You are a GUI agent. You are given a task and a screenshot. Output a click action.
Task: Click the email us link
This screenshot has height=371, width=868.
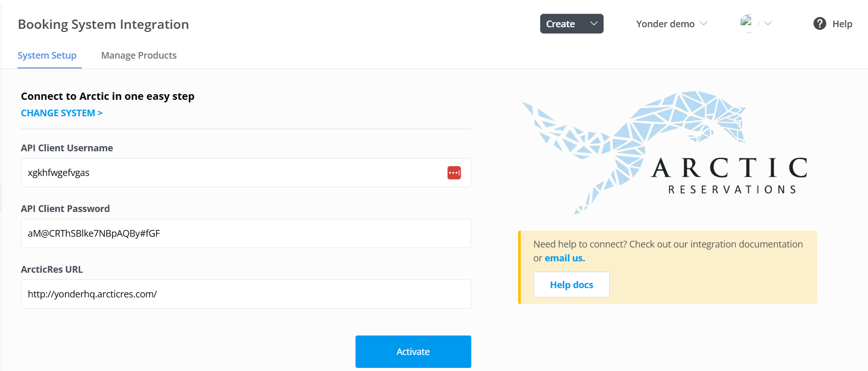click(565, 258)
